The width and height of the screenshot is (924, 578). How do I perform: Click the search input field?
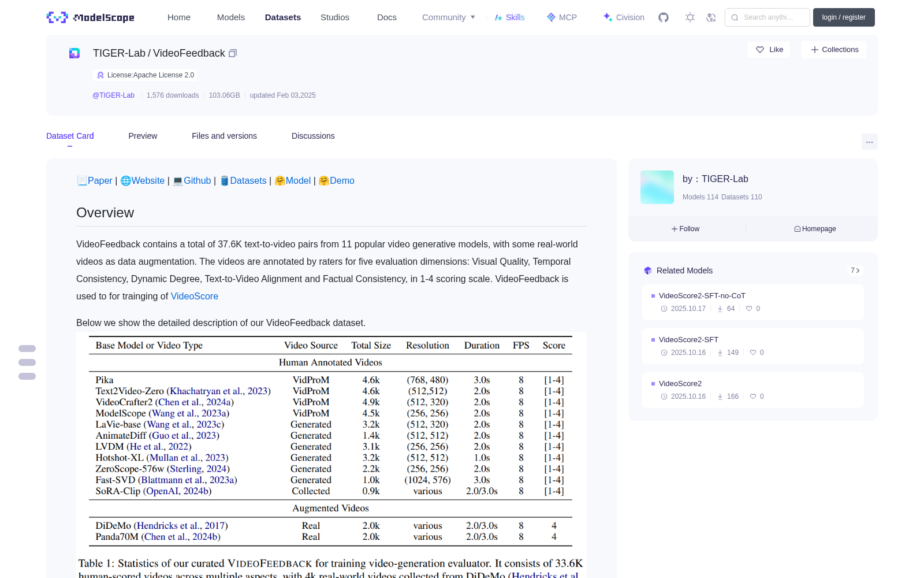click(767, 17)
